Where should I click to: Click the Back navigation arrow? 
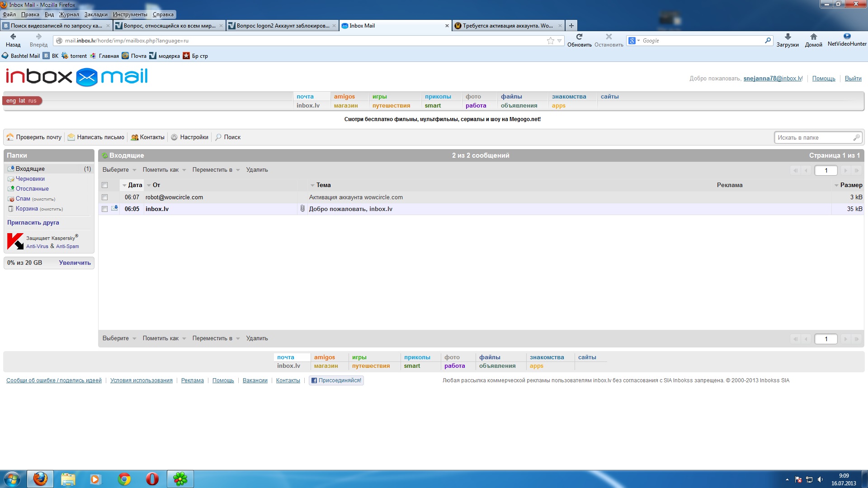coord(13,37)
